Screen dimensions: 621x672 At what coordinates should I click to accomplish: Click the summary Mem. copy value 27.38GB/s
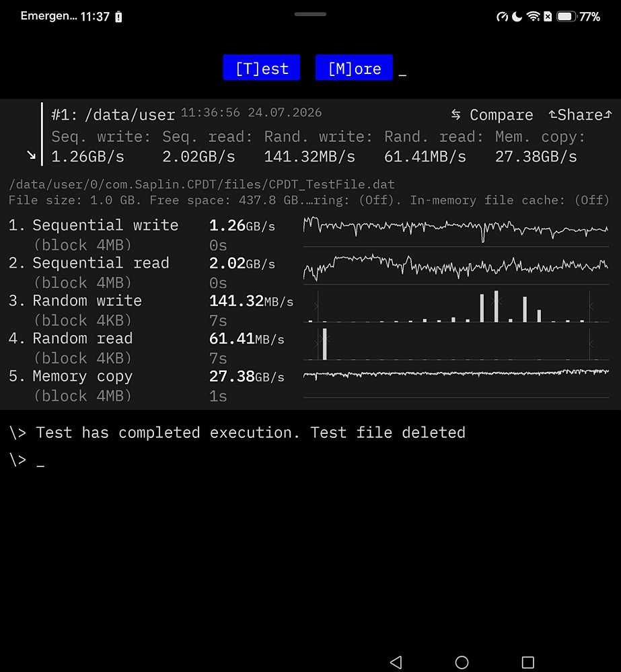click(536, 157)
